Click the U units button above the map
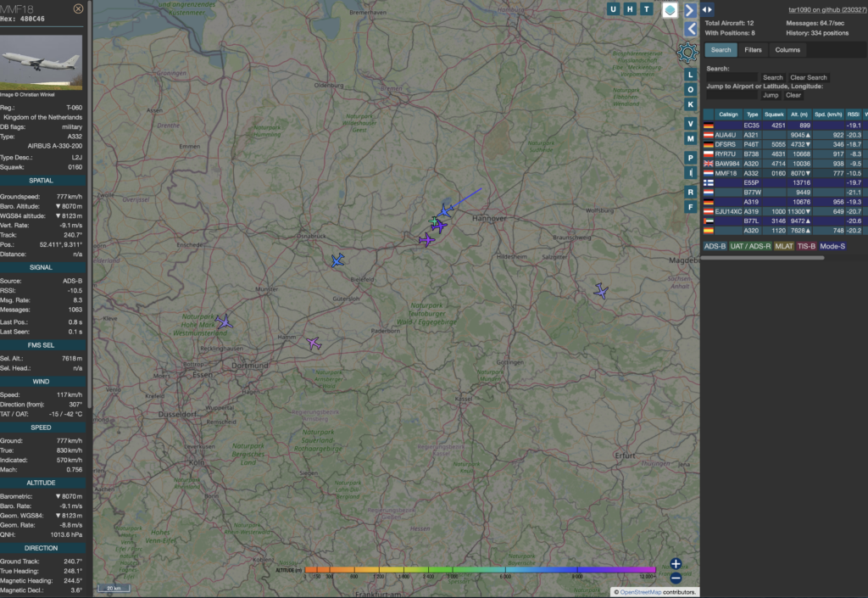The image size is (868, 598). pos(613,9)
